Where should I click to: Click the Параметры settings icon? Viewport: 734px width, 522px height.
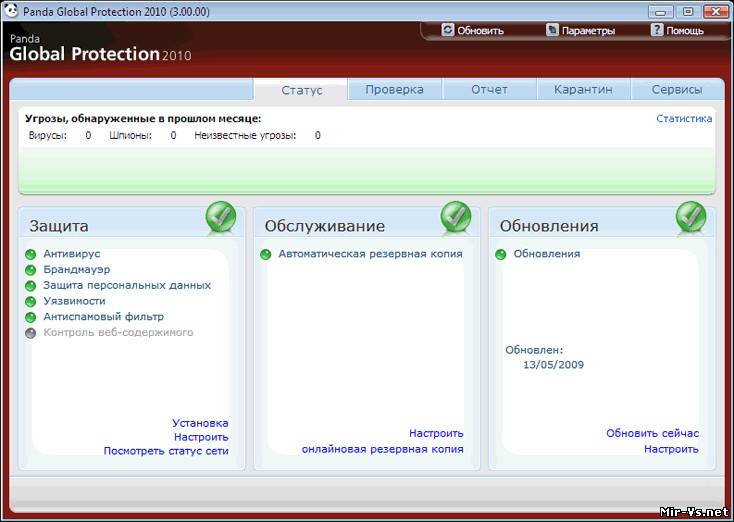pos(552,30)
